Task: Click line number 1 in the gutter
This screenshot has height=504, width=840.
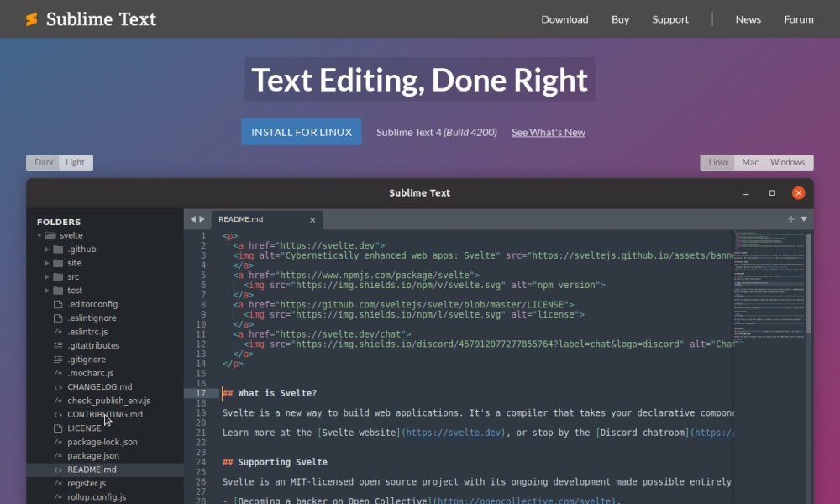Action: (203, 236)
